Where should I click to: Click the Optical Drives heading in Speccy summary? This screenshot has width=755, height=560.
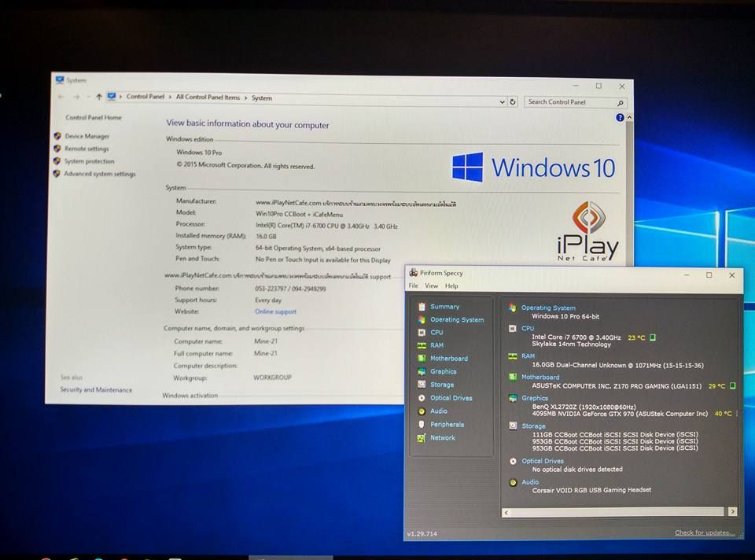pyautogui.click(x=542, y=461)
